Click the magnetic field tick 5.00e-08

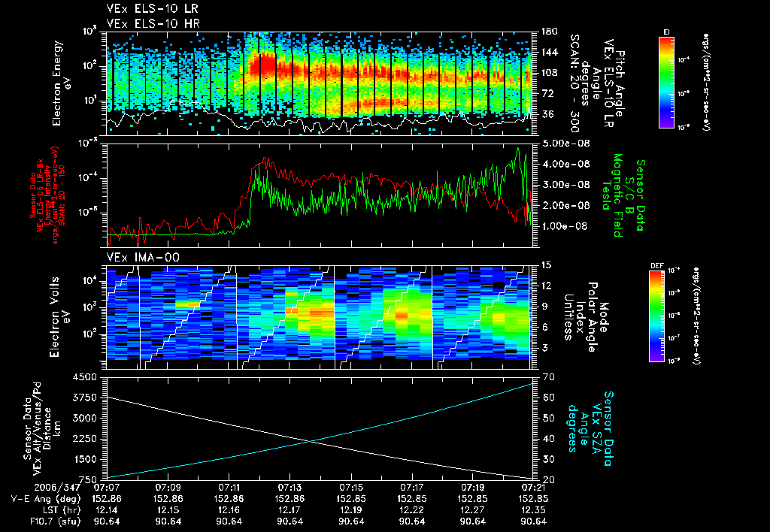[565, 144]
